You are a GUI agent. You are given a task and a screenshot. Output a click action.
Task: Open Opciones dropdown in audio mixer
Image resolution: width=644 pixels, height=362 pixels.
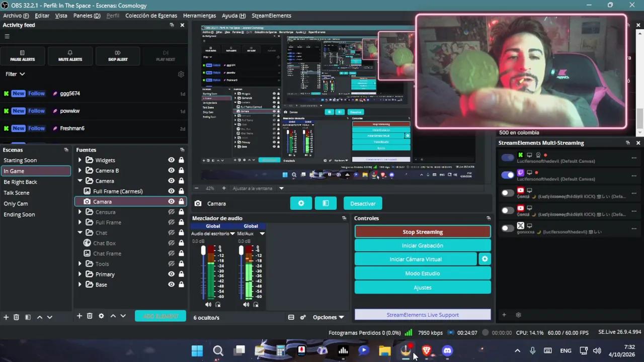(328, 317)
